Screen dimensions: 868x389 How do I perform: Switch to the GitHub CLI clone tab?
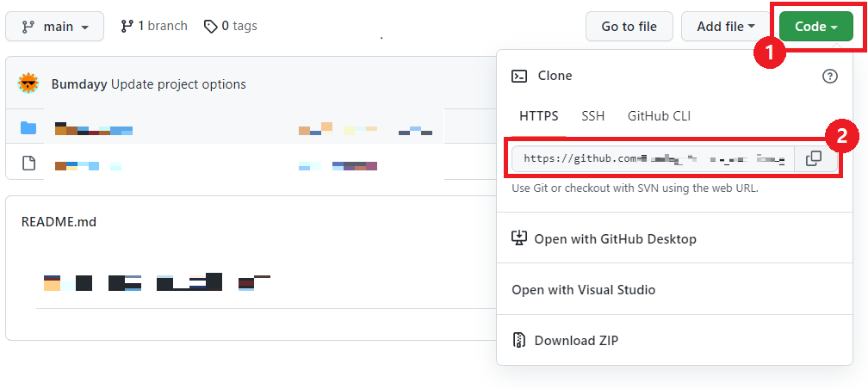click(659, 116)
